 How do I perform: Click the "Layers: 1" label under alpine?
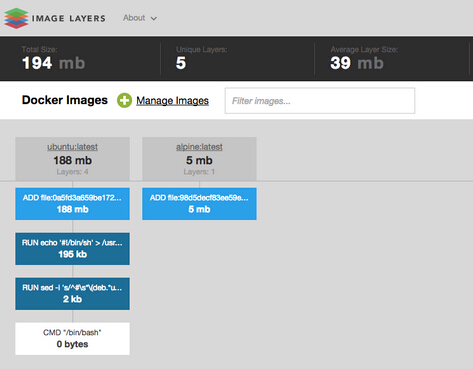click(x=199, y=172)
